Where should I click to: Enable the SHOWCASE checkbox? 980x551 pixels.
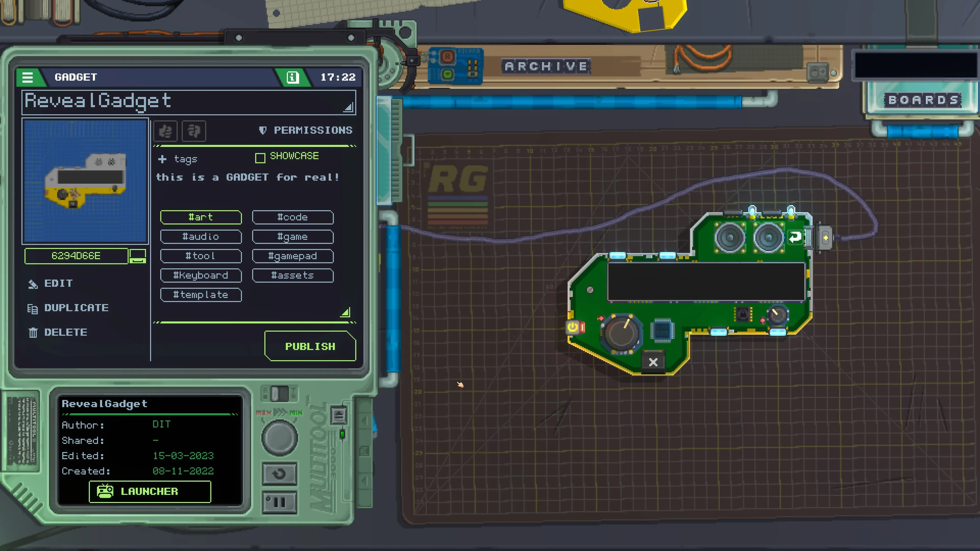pos(260,158)
